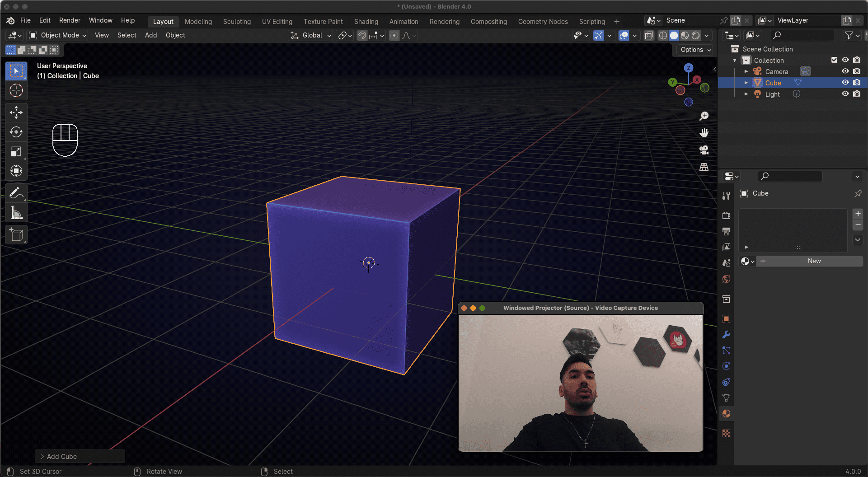868x477 pixels.
Task: Open the Modifiers wrench tab
Action: pyautogui.click(x=726, y=335)
